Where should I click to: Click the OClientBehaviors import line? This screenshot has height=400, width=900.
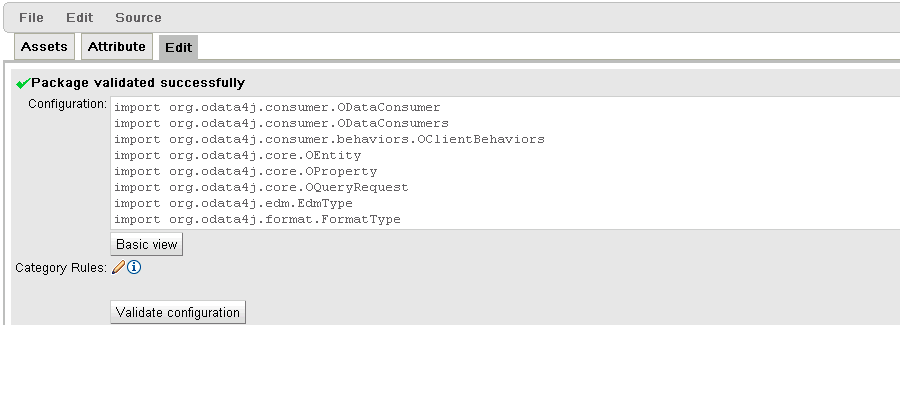(329, 139)
